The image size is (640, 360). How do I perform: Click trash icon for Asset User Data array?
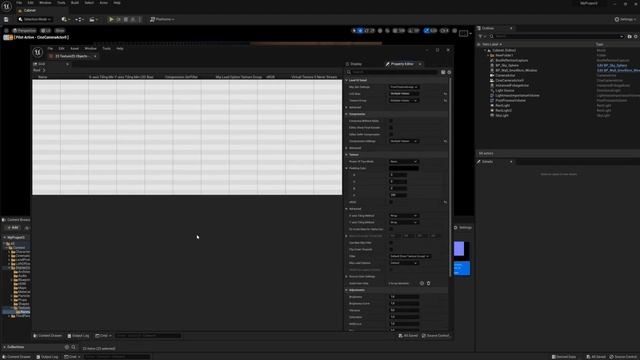pyautogui.click(x=429, y=283)
